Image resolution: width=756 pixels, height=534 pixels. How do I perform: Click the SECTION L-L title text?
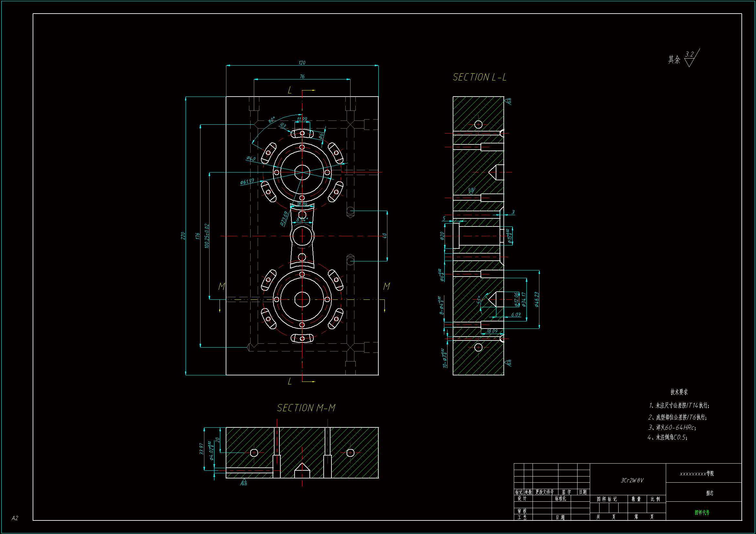coord(480,77)
